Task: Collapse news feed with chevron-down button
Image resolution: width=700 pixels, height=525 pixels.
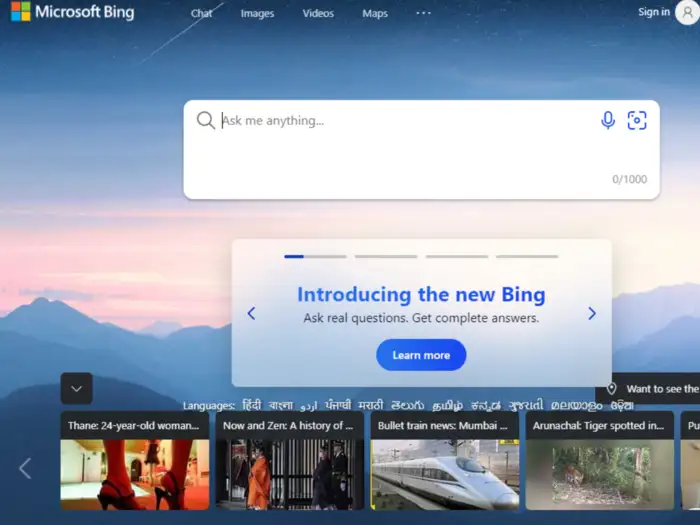Action: point(77,388)
